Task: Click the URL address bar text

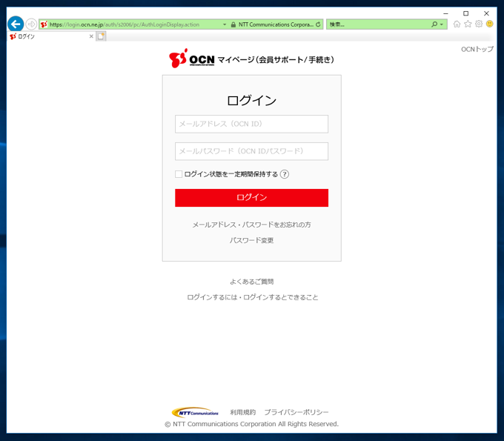Action: pos(125,24)
